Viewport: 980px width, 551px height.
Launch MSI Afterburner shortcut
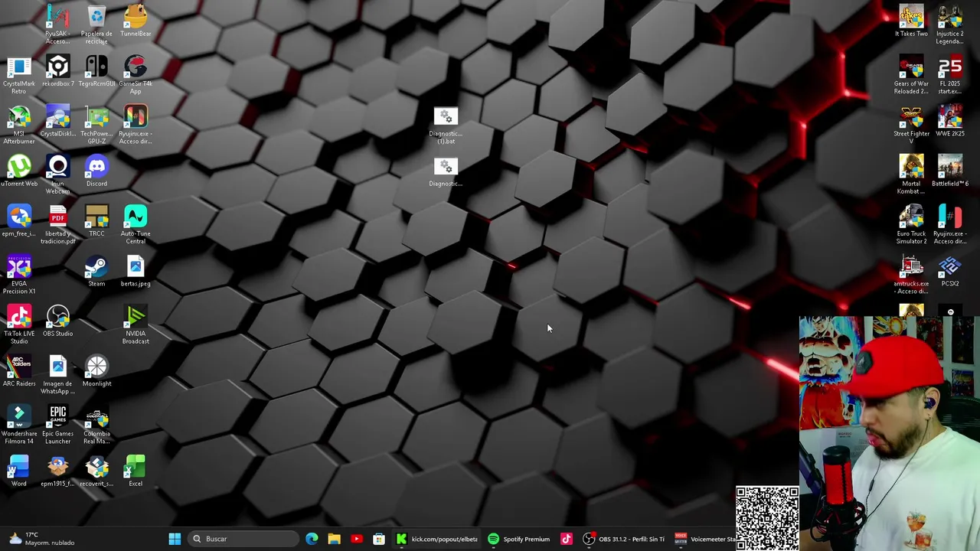[18, 124]
